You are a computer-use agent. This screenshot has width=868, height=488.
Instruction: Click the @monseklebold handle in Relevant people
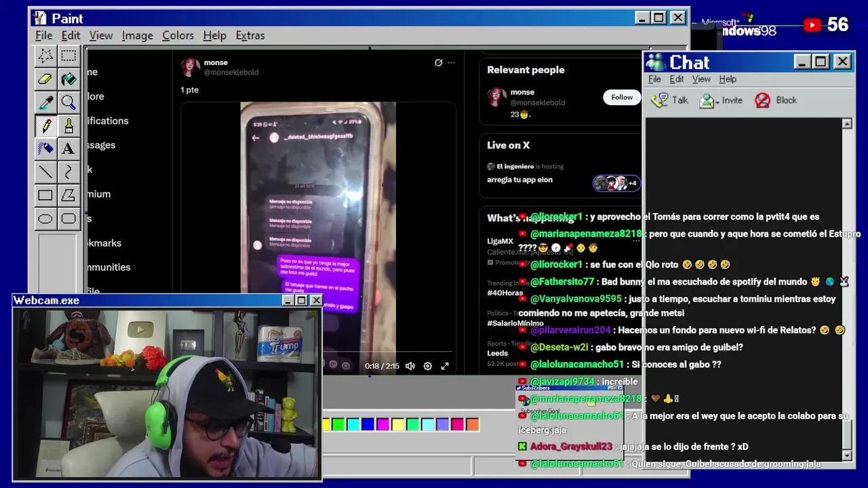tap(538, 102)
